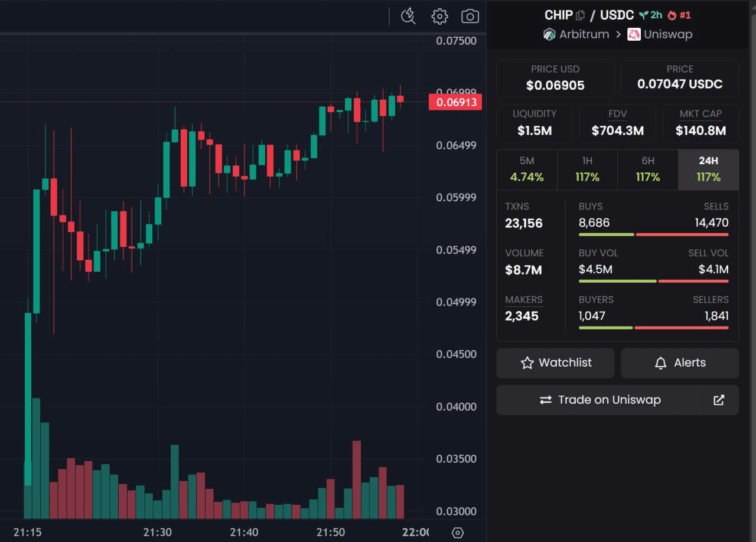Click the BUYERS count 1,047
This screenshot has width=756, height=542.
[592, 316]
